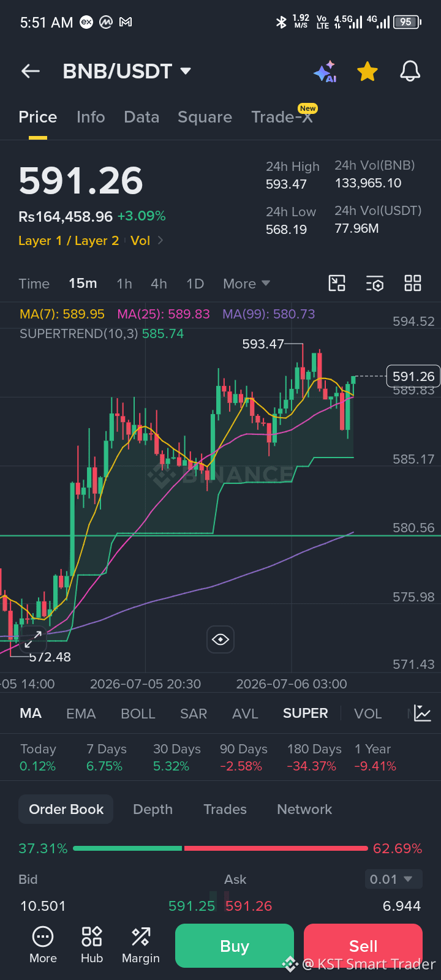
Task: Select the 1h interval
Action: tap(124, 284)
